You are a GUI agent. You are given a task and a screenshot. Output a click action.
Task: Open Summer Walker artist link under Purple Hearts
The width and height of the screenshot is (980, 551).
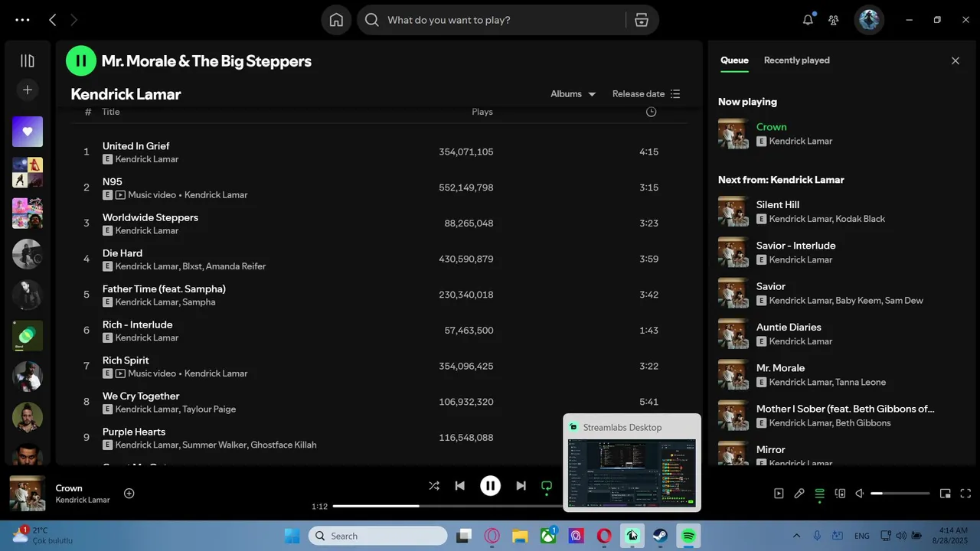tap(214, 445)
